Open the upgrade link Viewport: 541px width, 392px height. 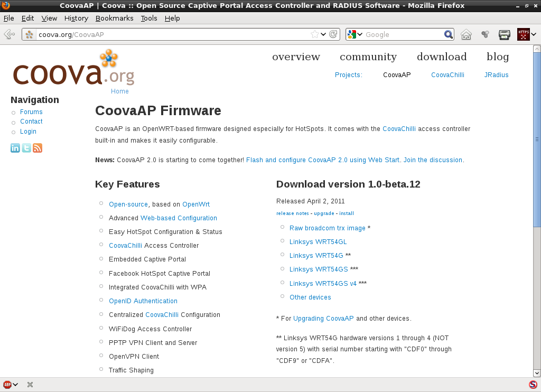coord(324,213)
